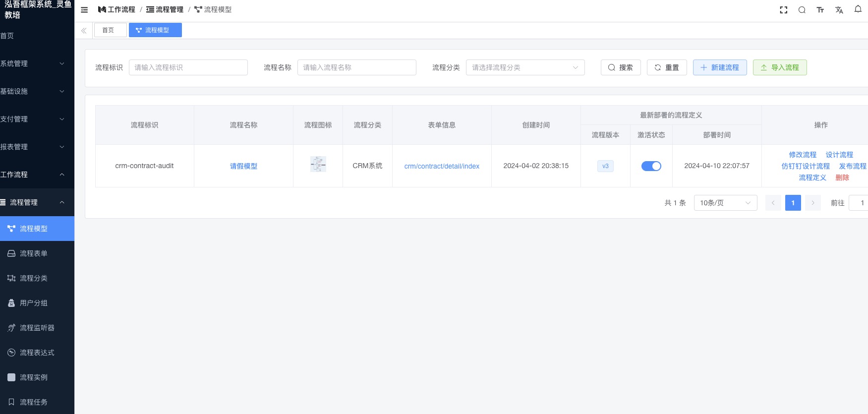868x414 pixels.
Task: Open 流程表单 in the sidebar
Action: point(37,253)
